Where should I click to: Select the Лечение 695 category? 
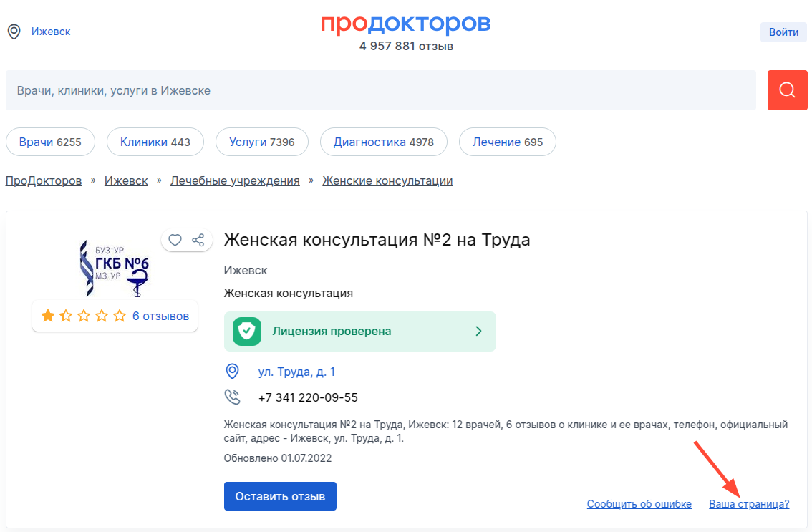[508, 142]
